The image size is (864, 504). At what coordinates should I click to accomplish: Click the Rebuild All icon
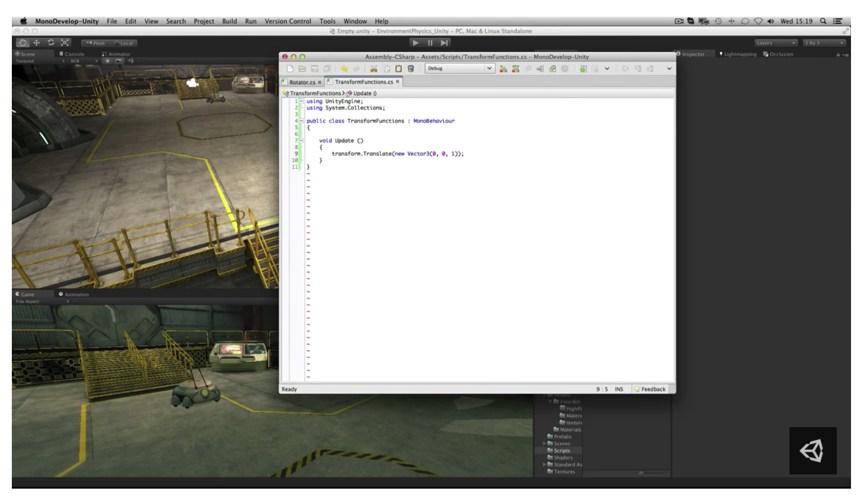click(515, 69)
